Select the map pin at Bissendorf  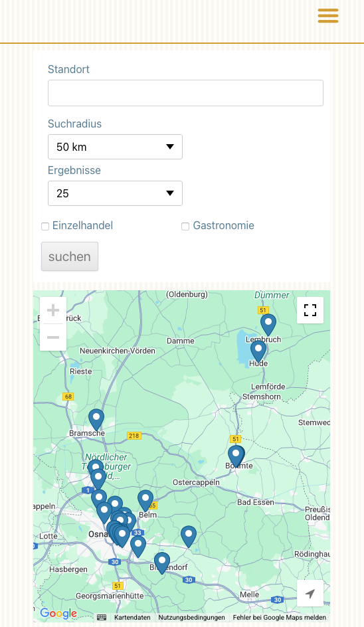(162, 562)
